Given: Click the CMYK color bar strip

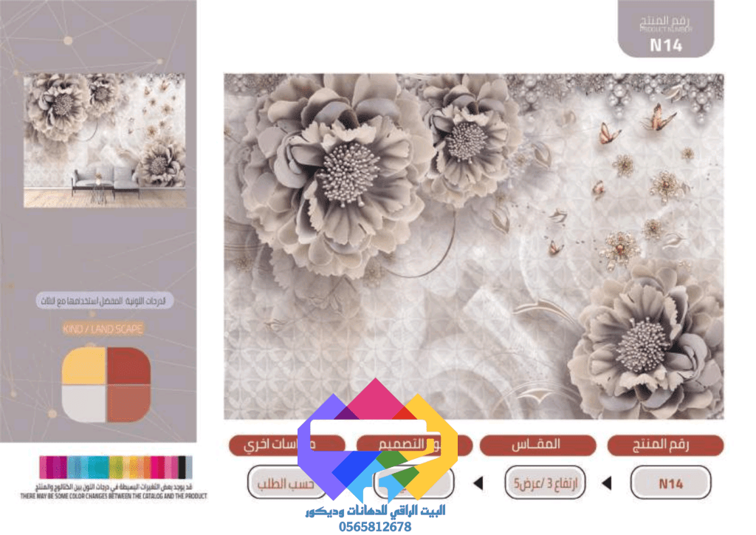Looking at the screenshot, I should 116,467.
